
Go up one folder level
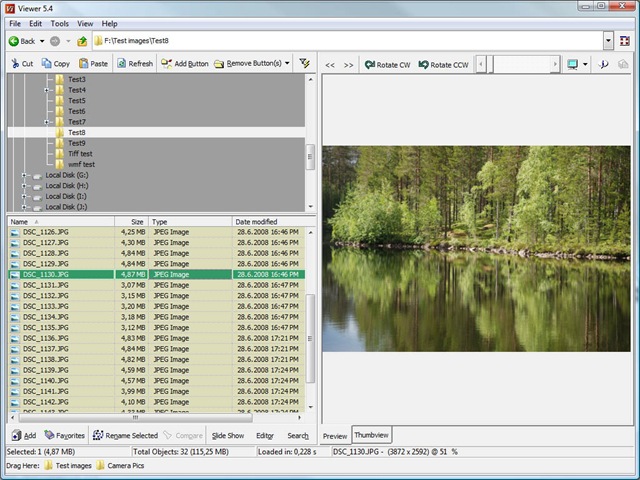pyautogui.click(x=82, y=41)
